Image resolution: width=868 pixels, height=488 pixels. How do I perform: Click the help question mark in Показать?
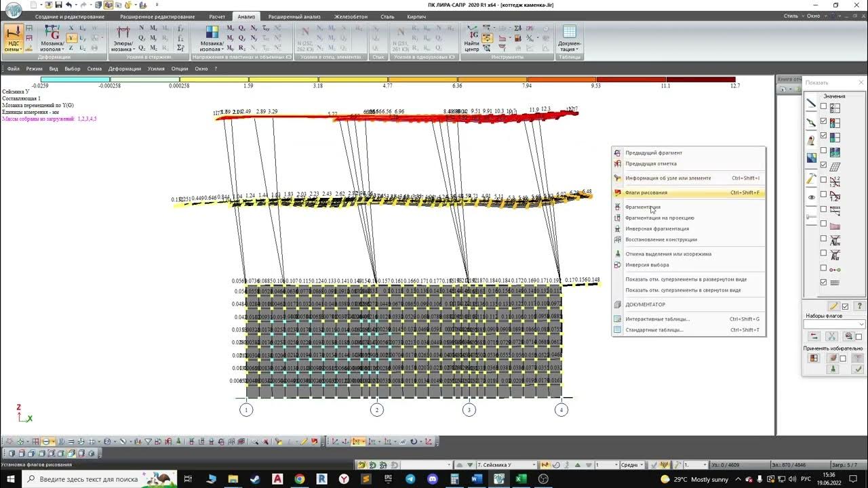coord(859,306)
